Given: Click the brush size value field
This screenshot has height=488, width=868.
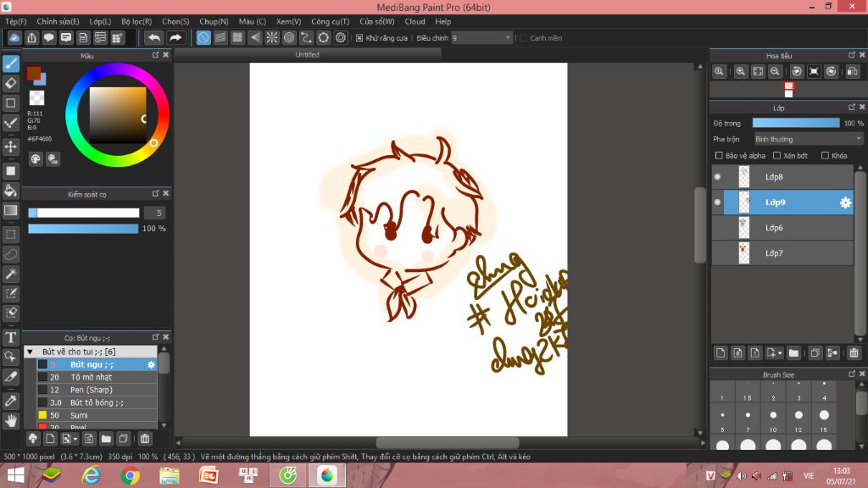Looking at the screenshot, I should [155, 213].
